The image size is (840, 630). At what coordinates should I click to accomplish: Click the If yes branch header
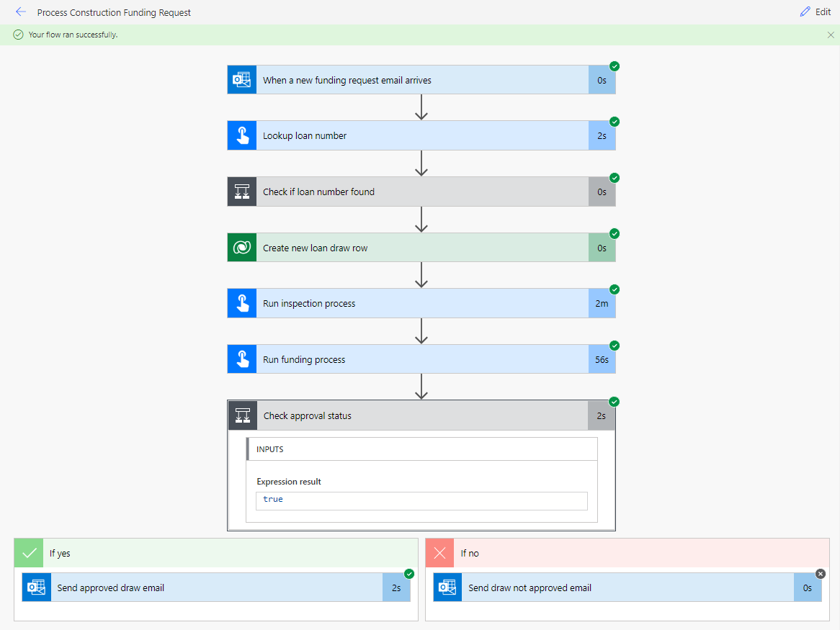point(216,553)
